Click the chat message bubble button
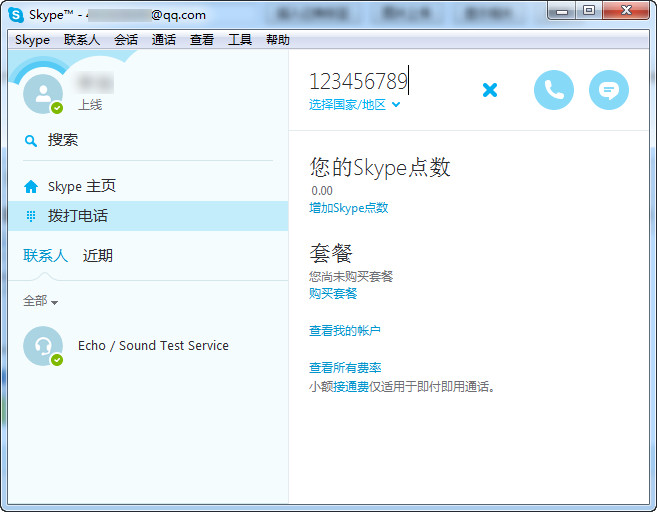The image size is (657, 512). click(608, 90)
